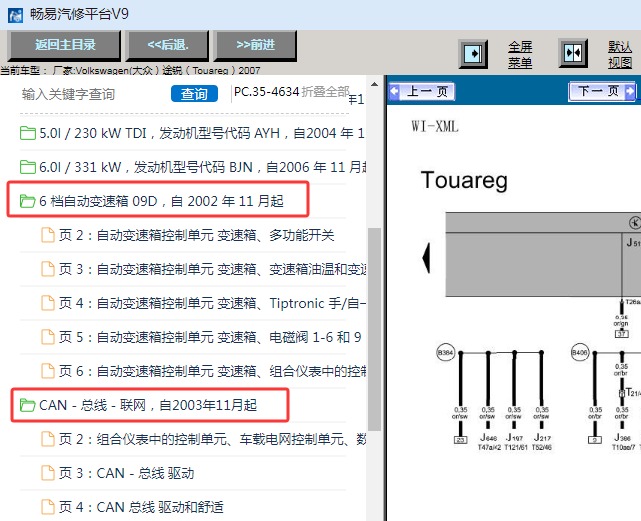
Task: Click the tree panel scroll-up arrow
Action: [374, 84]
